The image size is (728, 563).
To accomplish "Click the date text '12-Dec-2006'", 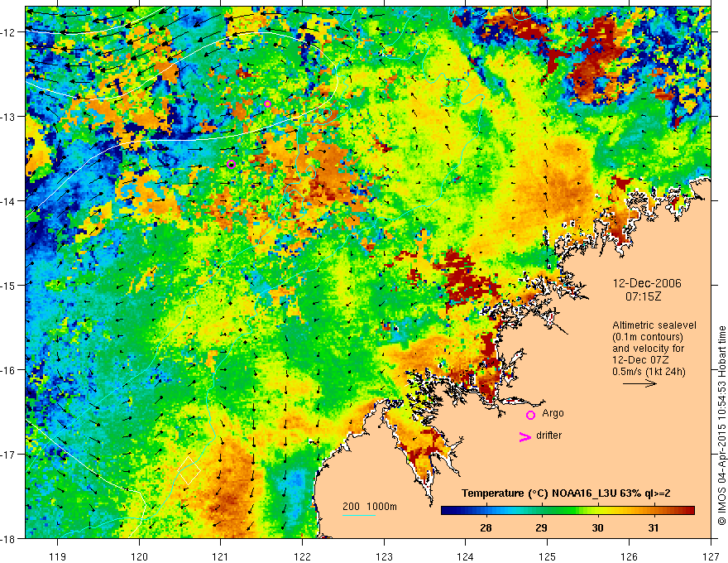I will (x=647, y=283).
